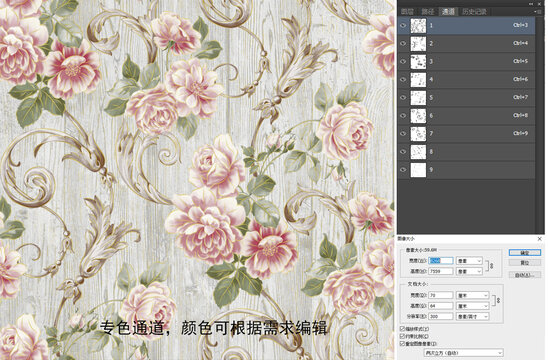Click the Ctrl+7 shortcut text
The image size is (548, 360).
coord(520,97)
